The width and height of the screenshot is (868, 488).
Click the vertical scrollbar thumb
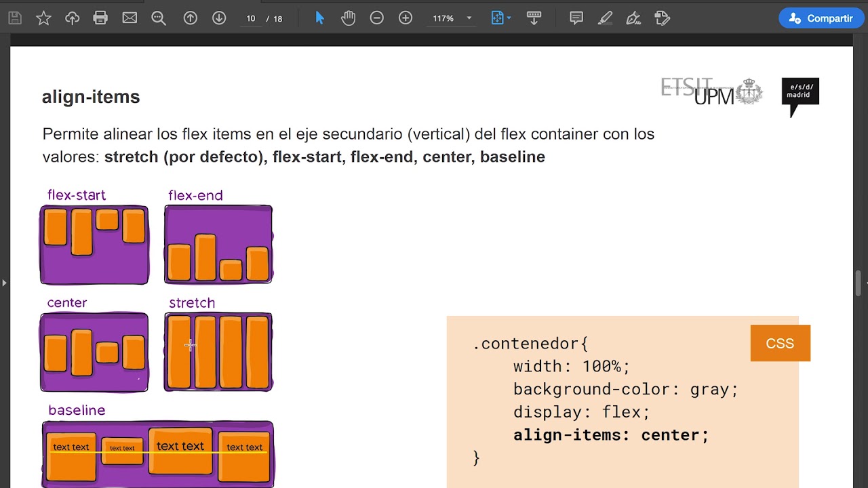click(x=859, y=283)
